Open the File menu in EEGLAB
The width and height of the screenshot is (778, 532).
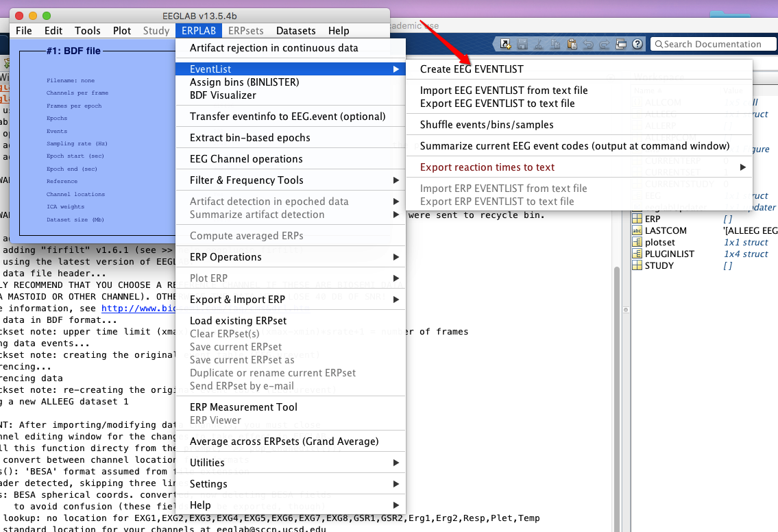point(24,31)
